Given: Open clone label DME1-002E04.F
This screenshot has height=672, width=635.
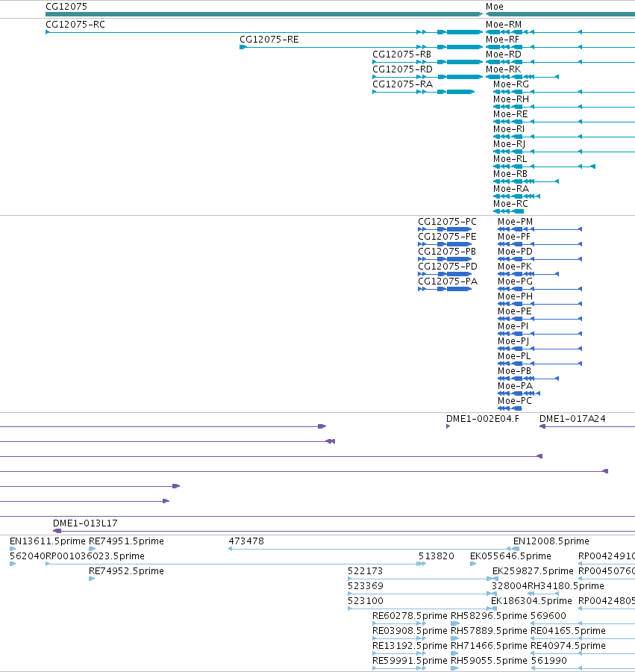Looking at the screenshot, I should [x=483, y=419].
